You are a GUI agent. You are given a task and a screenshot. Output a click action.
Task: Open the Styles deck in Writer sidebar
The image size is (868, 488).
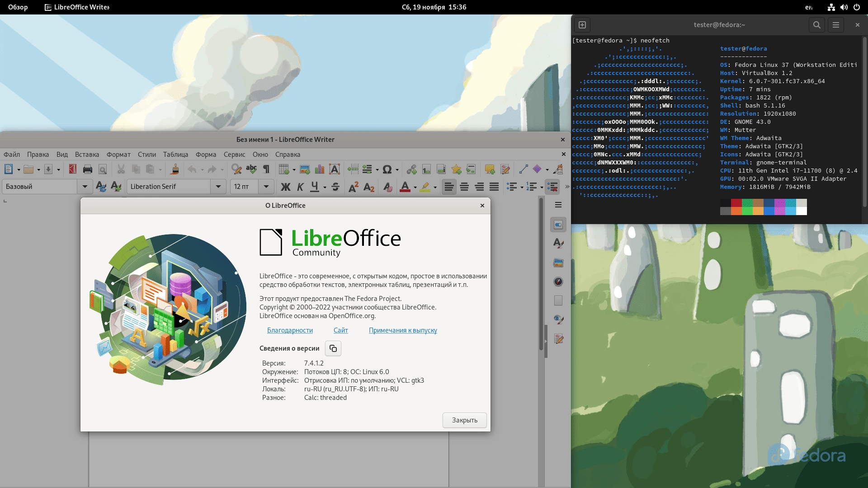click(558, 244)
